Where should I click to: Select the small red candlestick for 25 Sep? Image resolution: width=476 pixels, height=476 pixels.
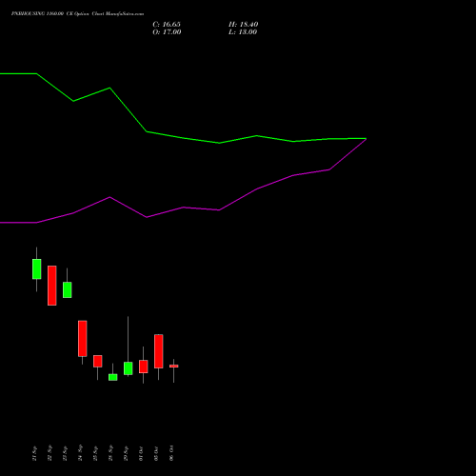pyautogui.click(x=98, y=361)
